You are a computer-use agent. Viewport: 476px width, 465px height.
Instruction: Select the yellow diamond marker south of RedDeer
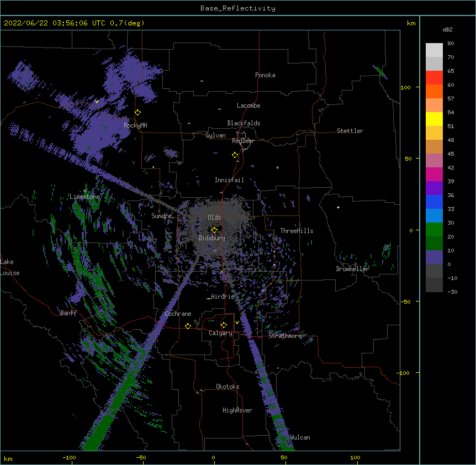tap(235, 155)
